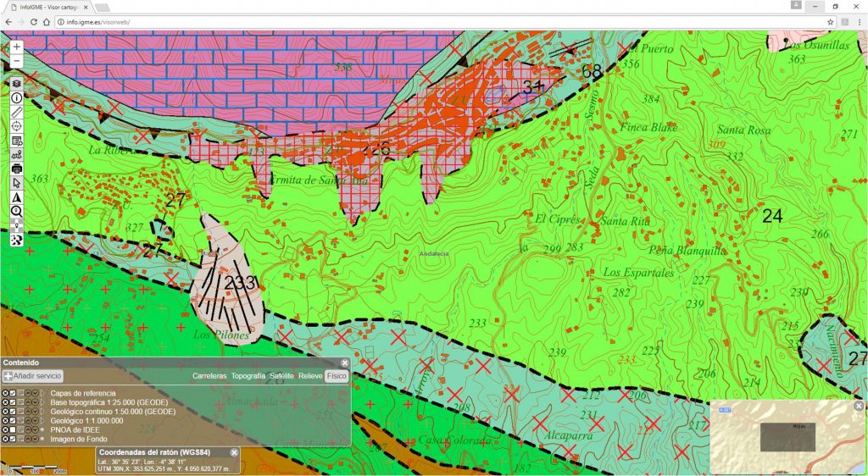Viewport: 868px width, 476px height.
Task: Close the overview minimap
Action: pyautogui.click(x=859, y=406)
